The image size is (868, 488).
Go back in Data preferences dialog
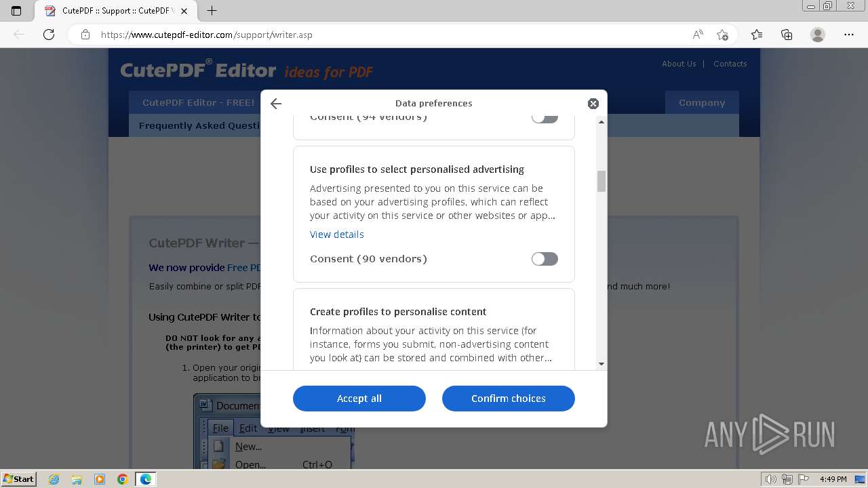[275, 104]
